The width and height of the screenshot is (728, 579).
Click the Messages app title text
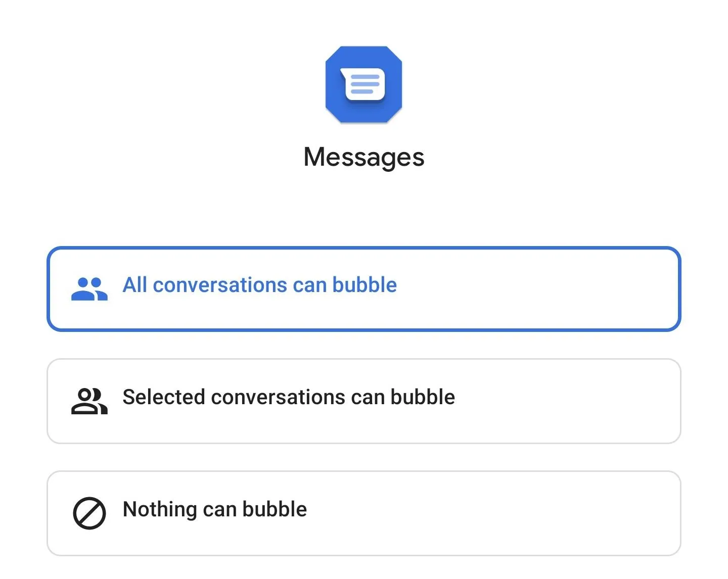(364, 157)
